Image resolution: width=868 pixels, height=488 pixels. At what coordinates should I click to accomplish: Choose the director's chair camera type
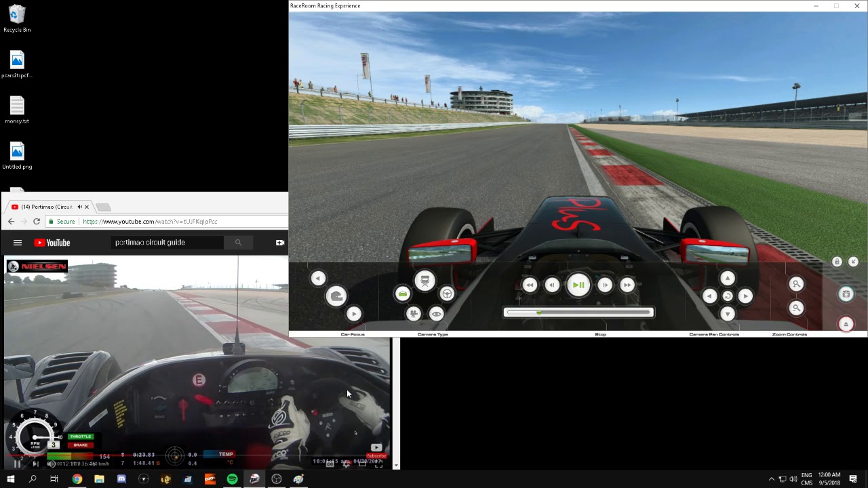point(425,281)
